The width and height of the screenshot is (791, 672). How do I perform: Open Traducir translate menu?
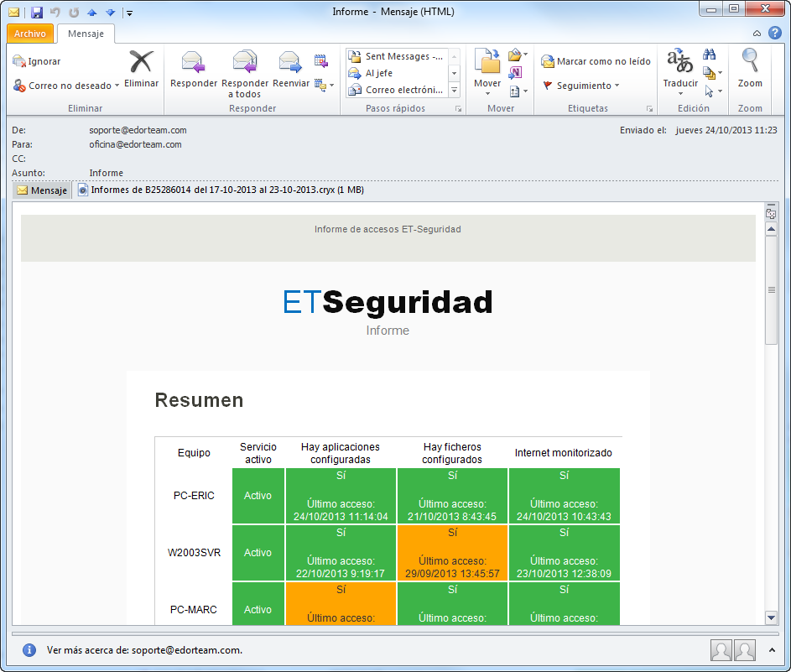point(680,72)
